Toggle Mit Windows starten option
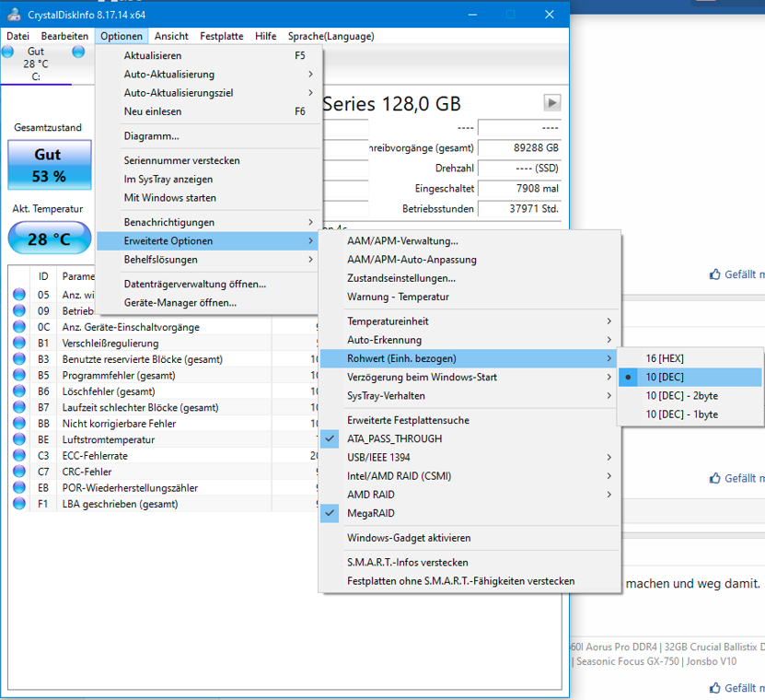 (208, 198)
